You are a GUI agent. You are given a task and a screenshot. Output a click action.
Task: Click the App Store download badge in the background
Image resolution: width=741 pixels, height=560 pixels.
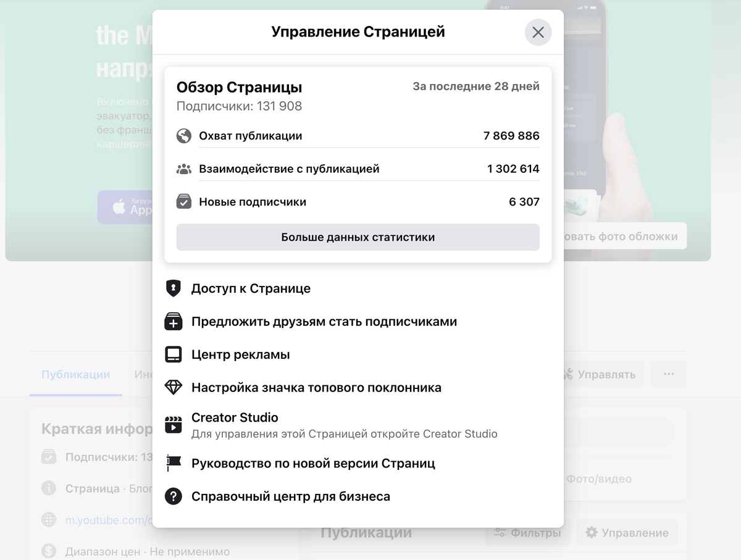(x=125, y=207)
